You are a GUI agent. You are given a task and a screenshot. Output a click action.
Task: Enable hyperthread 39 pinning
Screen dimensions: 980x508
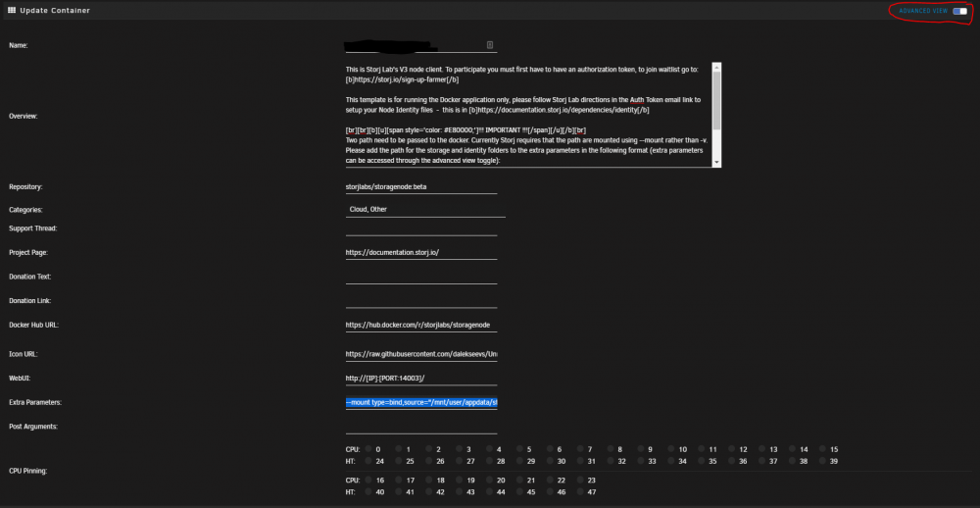tap(823, 461)
